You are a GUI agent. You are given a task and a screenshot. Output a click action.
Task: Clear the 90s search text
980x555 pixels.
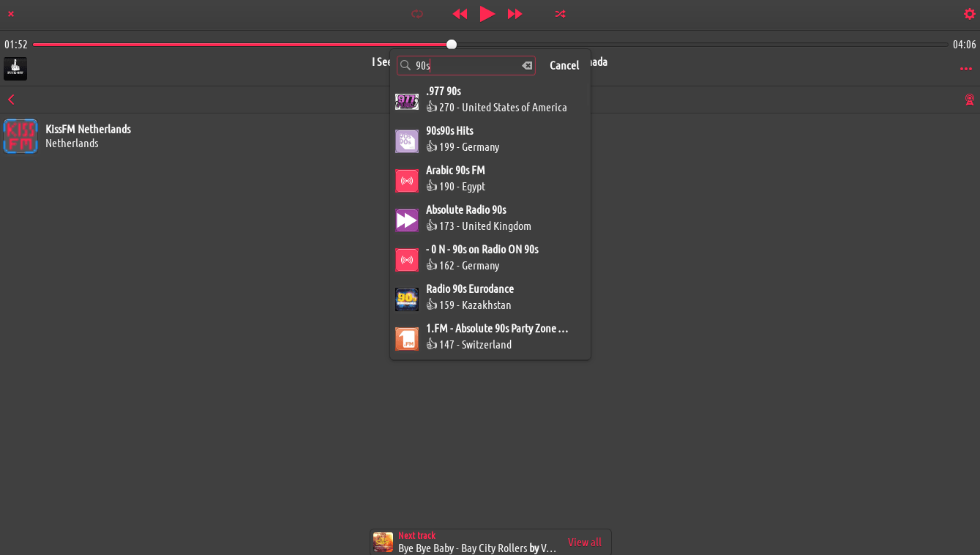(x=527, y=66)
